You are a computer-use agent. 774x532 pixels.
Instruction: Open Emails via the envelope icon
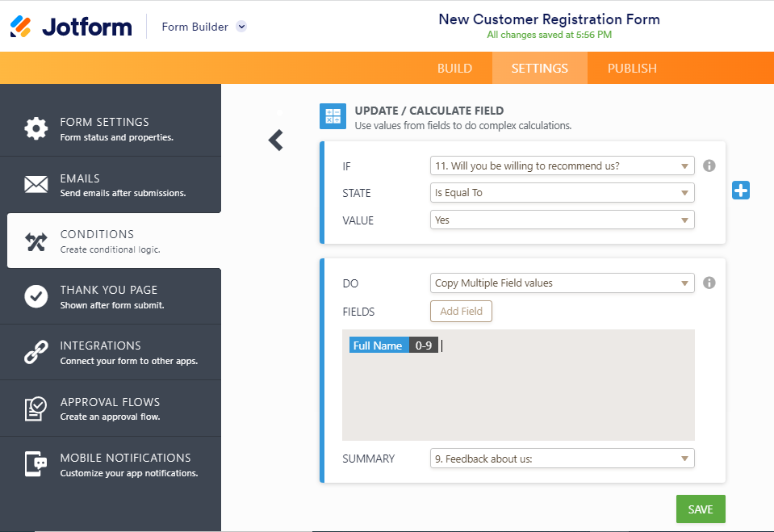[x=36, y=184]
